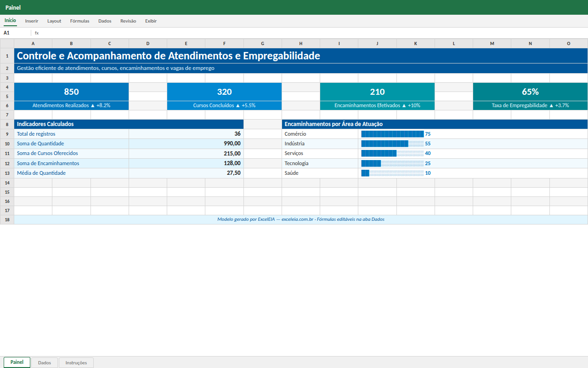Click the Soma de Cursos Oferecidos label
588x368 pixels.
(72, 154)
